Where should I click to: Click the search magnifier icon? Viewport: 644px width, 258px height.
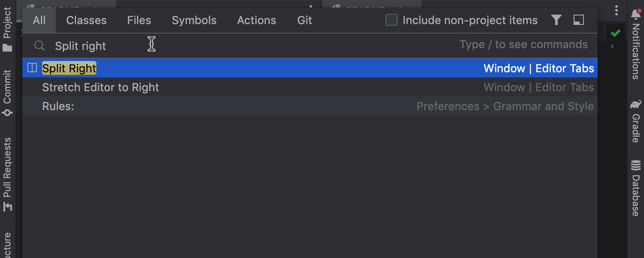pyautogui.click(x=39, y=46)
